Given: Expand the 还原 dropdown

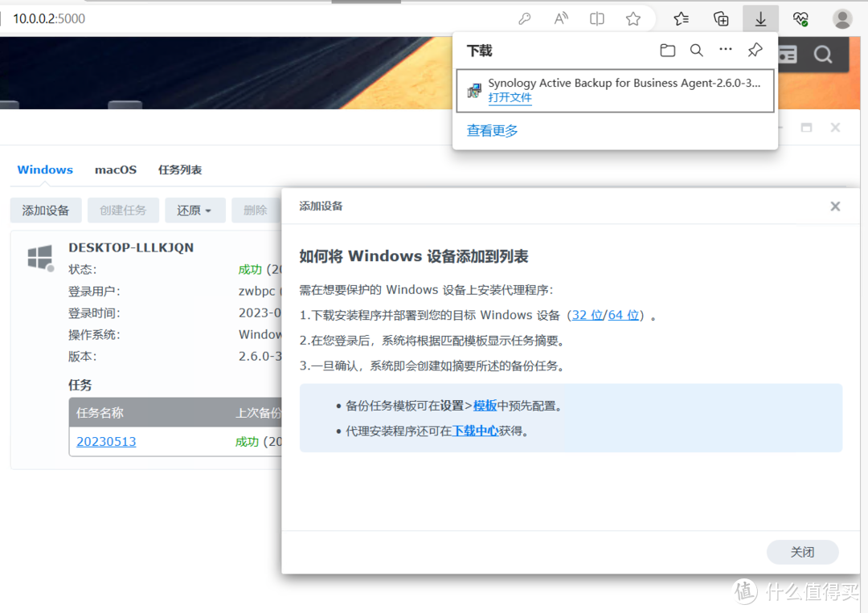Looking at the screenshot, I should (194, 210).
